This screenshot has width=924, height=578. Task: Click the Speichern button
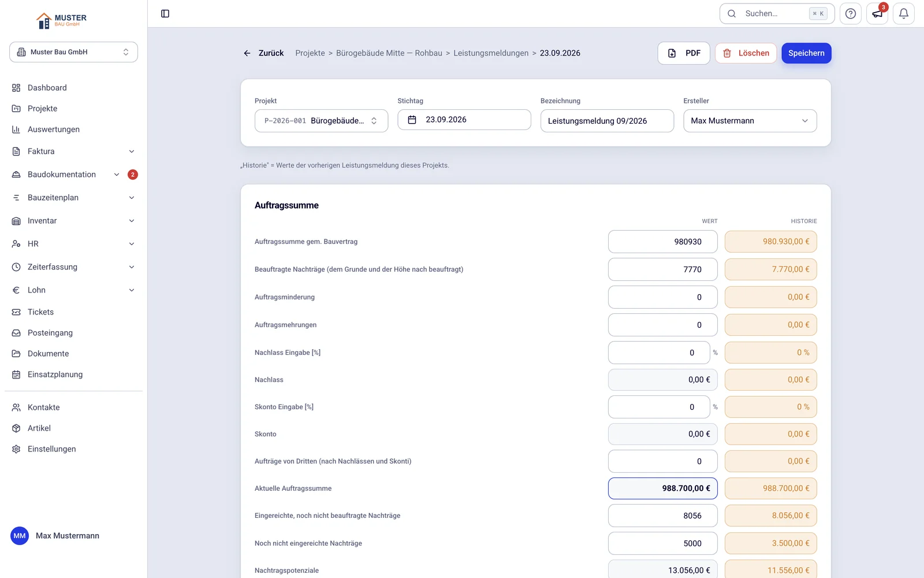pos(806,53)
